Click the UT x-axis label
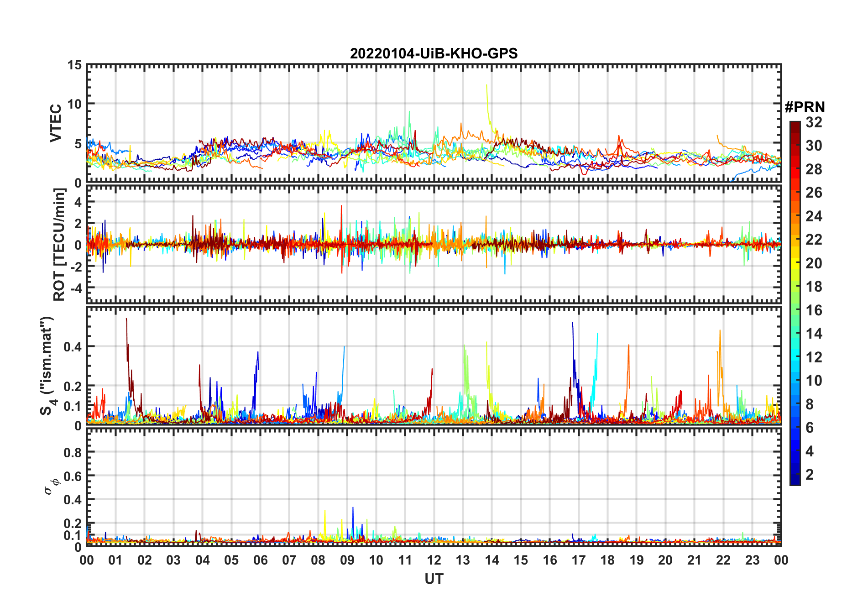868x607 pixels. click(x=434, y=579)
